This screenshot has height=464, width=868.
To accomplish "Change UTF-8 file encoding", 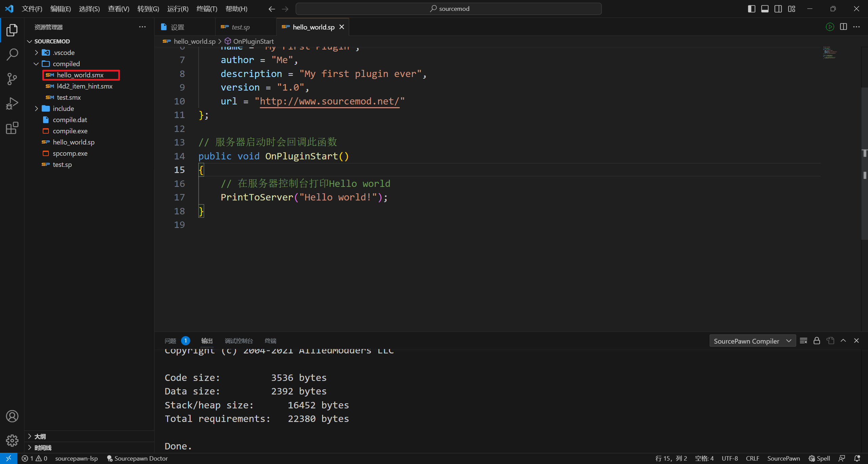I will point(730,458).
